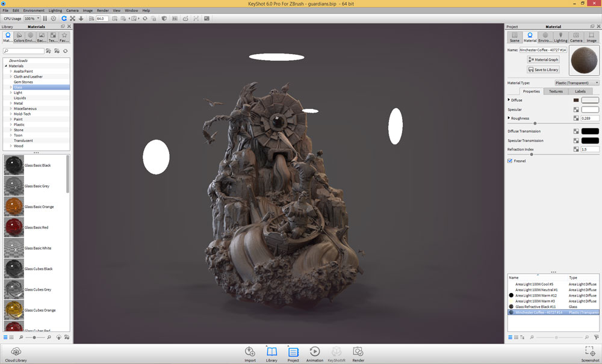Expand the Wood folder
Image resolution: width=602 pixels, height=364 pixels.
point(11,146)
